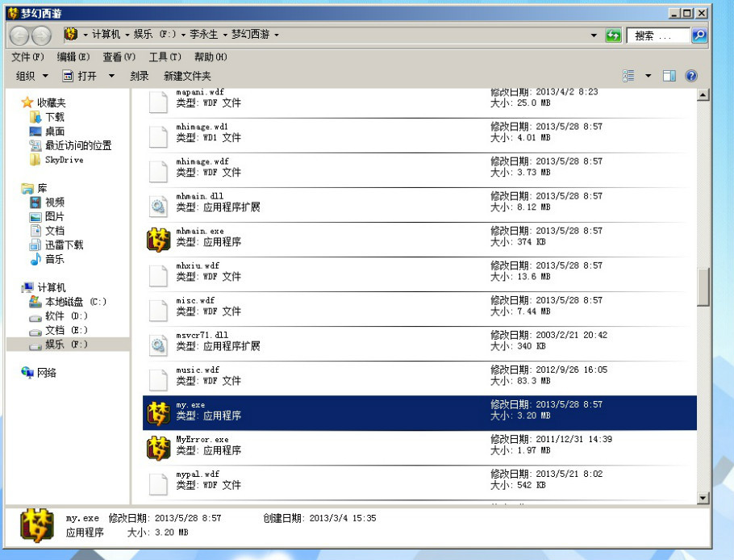Select the mhmain.exe game icon

click(158, 240)
